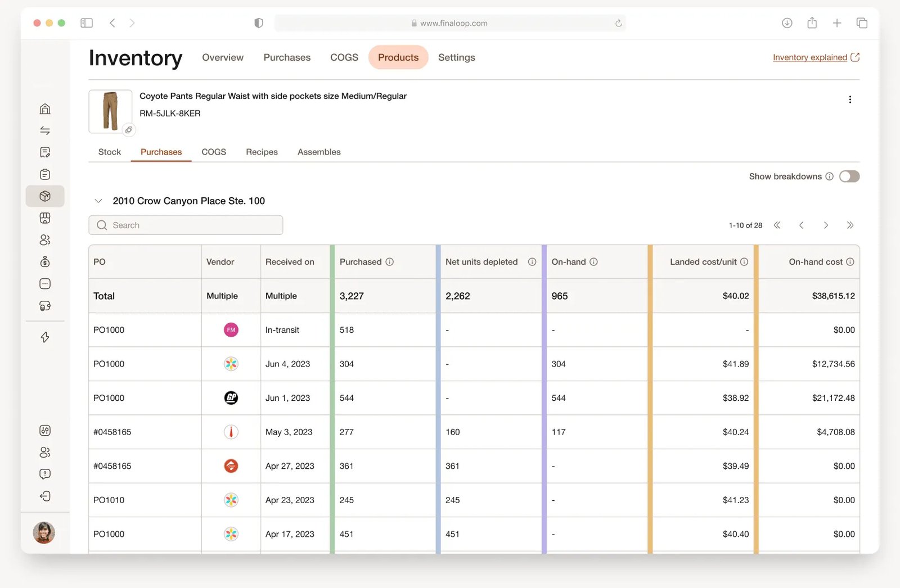Click the logout icon in sidebar

45,496
